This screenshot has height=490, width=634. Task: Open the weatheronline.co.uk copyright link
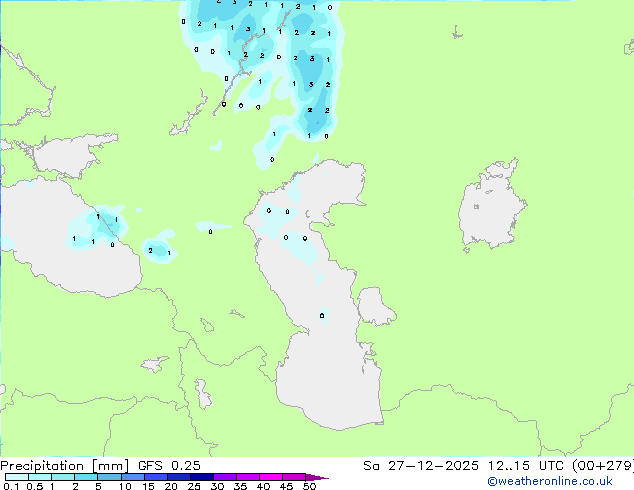tap(549, 481)
